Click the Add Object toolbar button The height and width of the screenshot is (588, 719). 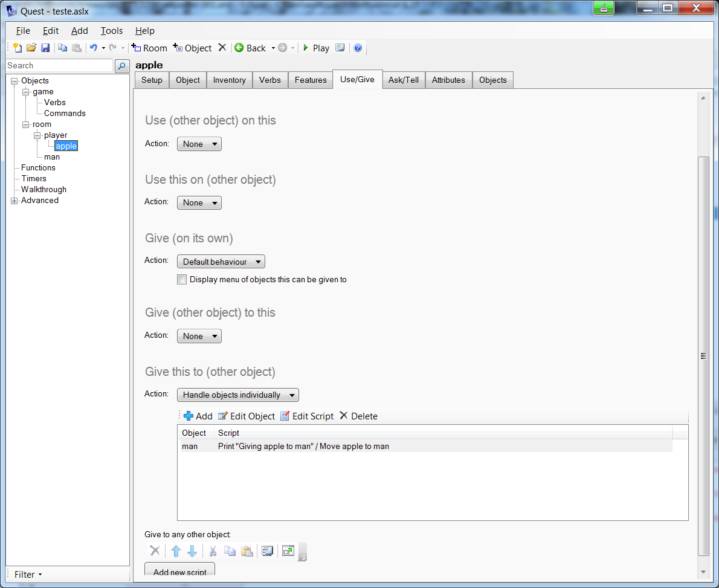[192, 48]
